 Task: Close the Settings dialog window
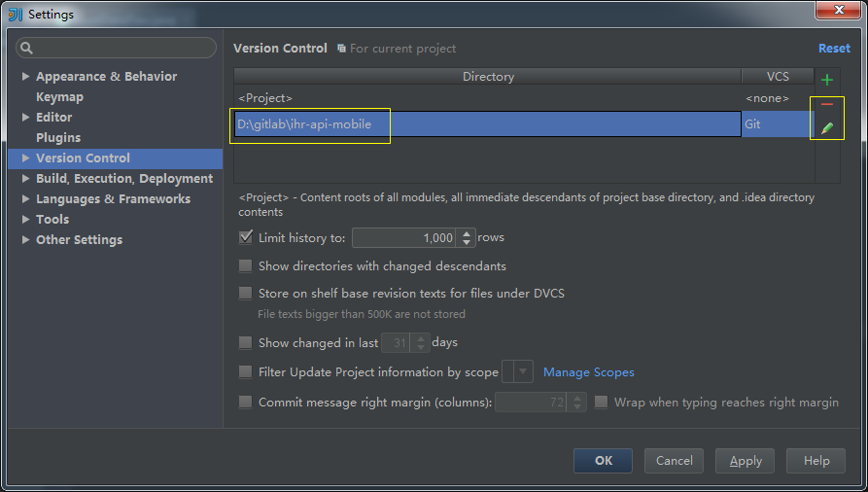[839, 10]
